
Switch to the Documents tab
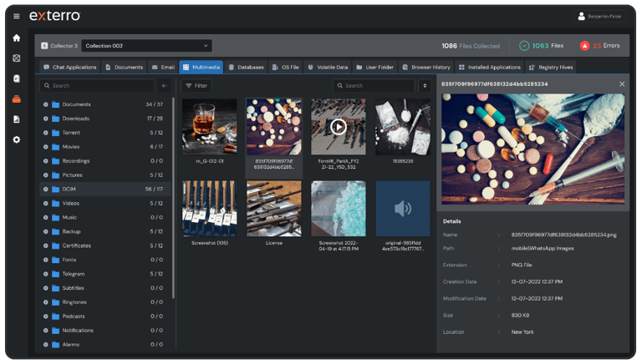(x=124, y=67)
